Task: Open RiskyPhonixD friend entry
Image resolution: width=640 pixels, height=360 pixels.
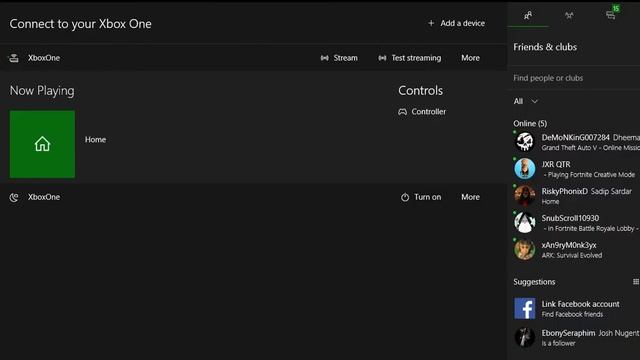Action: click(x=576, y=196)
